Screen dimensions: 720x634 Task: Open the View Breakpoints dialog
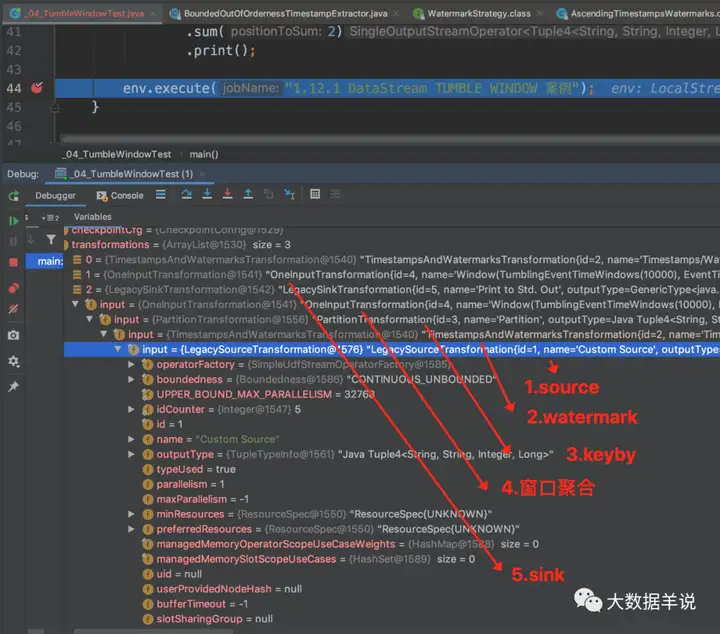click(13, 288)
